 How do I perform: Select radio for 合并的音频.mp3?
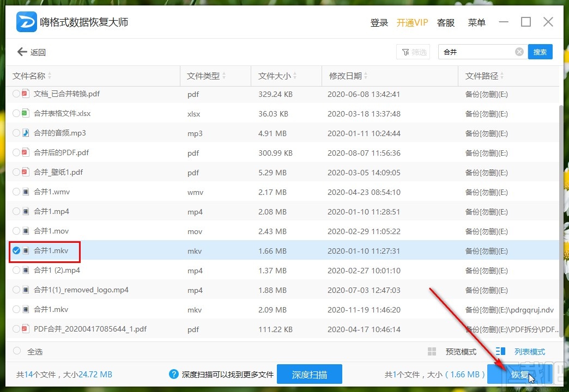click(16, 133)
